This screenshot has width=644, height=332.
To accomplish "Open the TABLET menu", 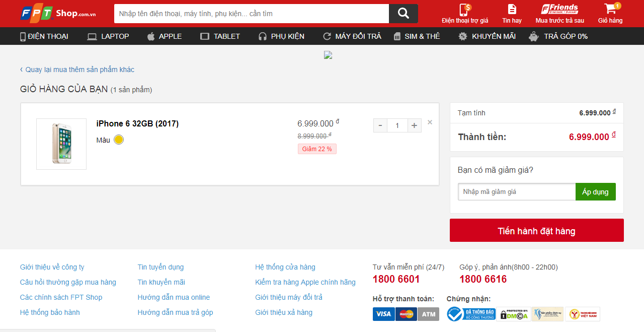I will (220, 36).
